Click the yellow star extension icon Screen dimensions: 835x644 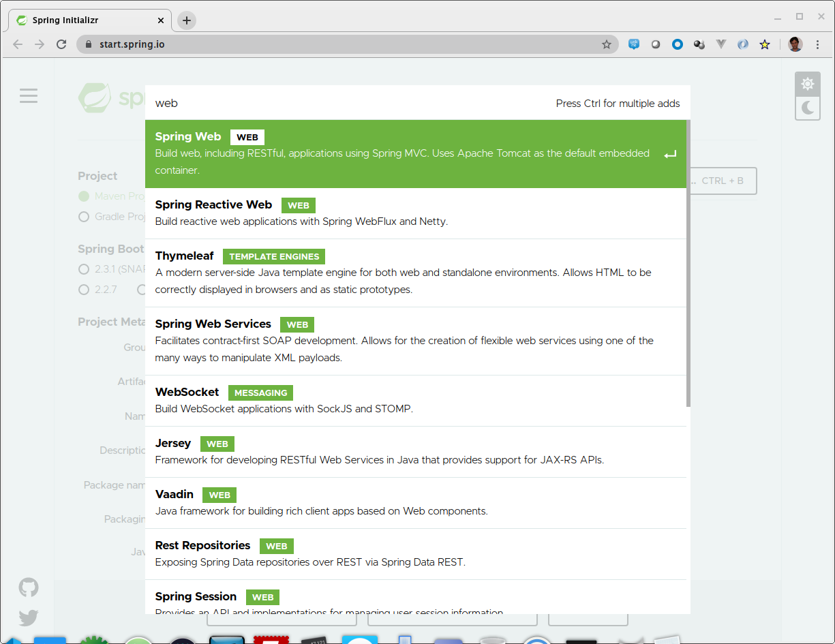[765, 44]
